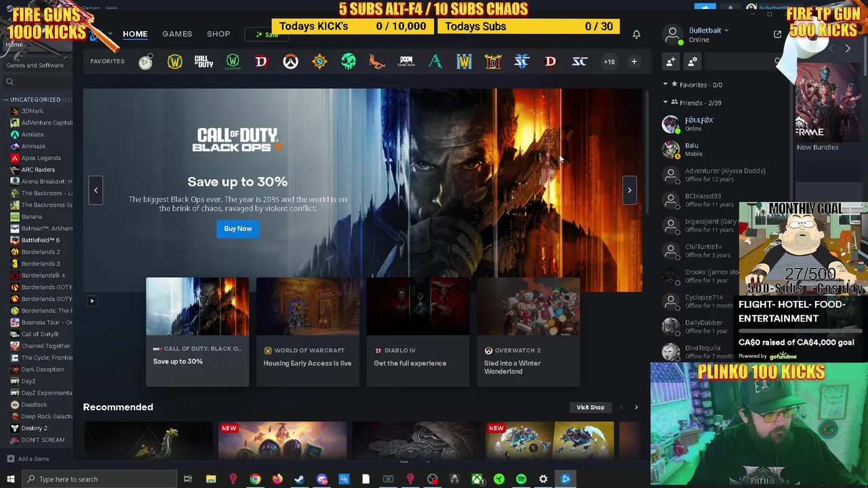Click friends search field
The height and width of the screenshot is (488, 868).
[743, 62]
